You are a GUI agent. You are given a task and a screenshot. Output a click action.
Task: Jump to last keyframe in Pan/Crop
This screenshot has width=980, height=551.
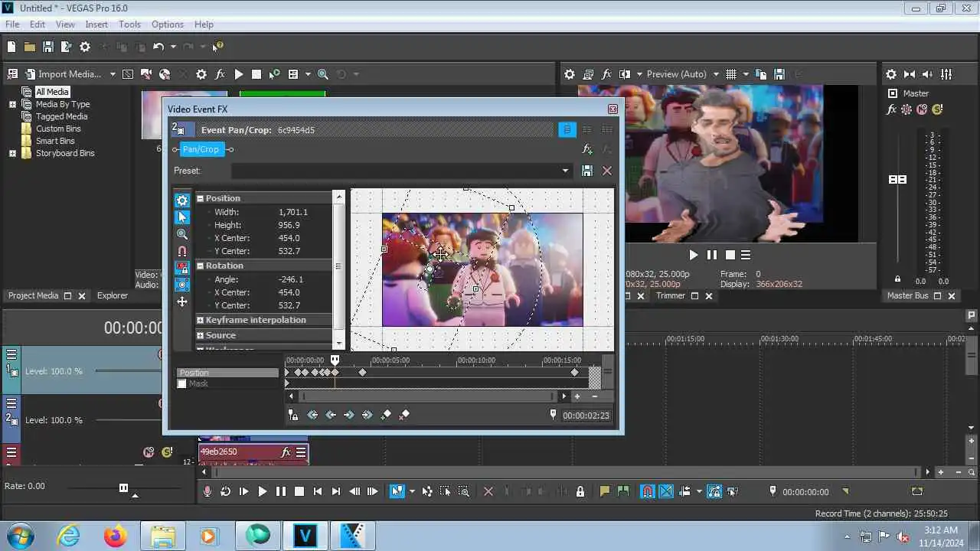pos(367,415)
